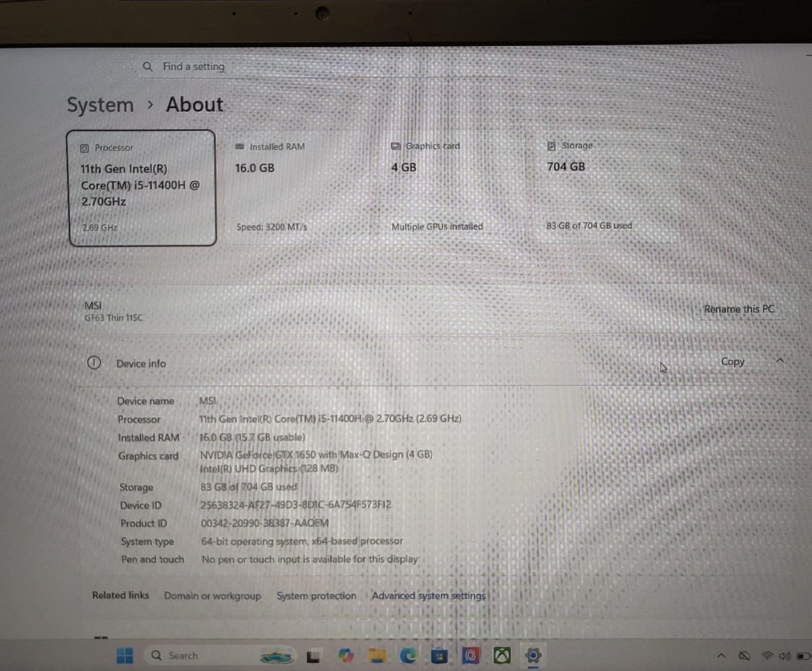The width and height of the screenshot is (812, 671).
Task: Collapse the Device info section chevron
Action: tap(780, 361)
